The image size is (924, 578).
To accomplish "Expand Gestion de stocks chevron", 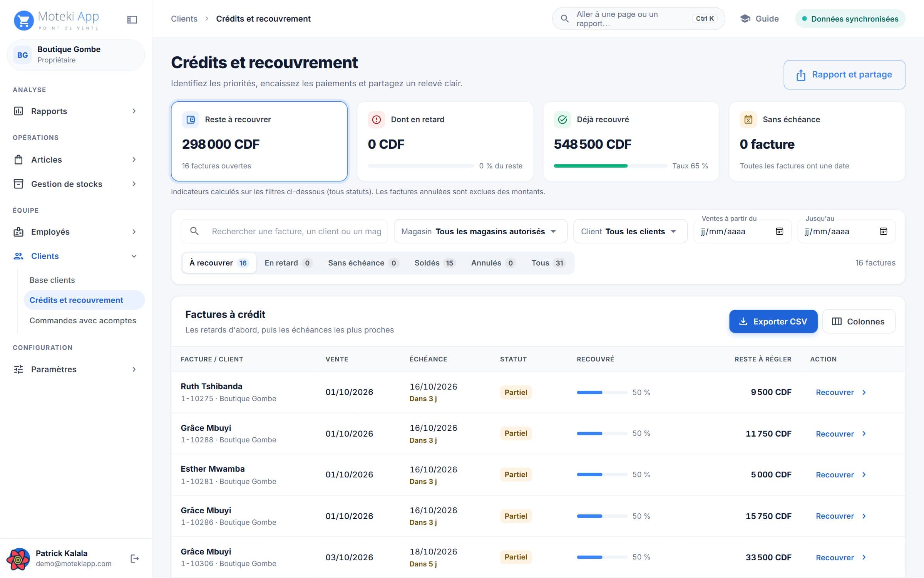I will tap(134, 184).
